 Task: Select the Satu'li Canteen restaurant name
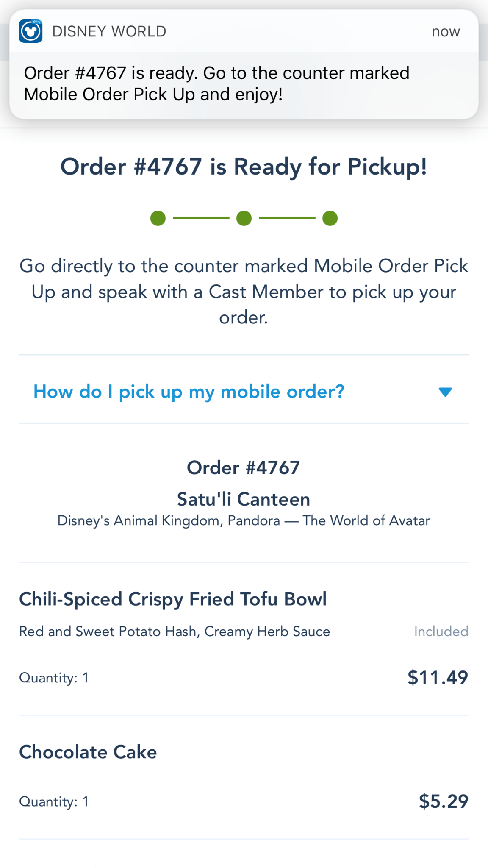[244, 499]
